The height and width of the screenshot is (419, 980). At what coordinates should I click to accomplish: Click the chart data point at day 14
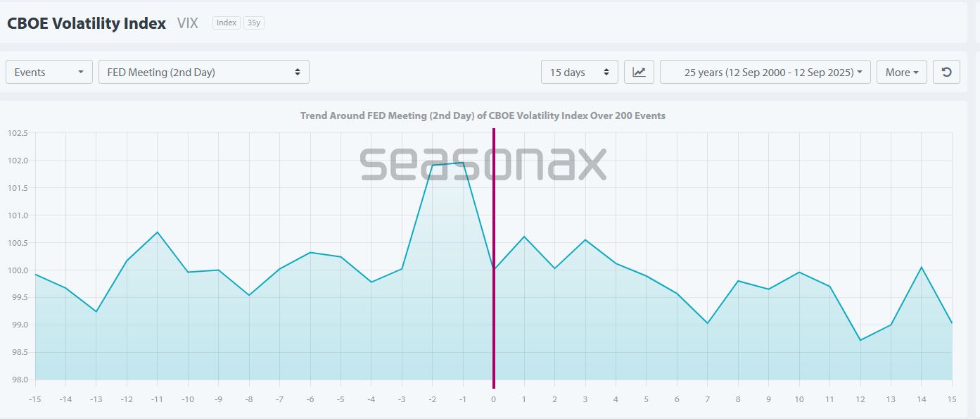tap(922, 267)
